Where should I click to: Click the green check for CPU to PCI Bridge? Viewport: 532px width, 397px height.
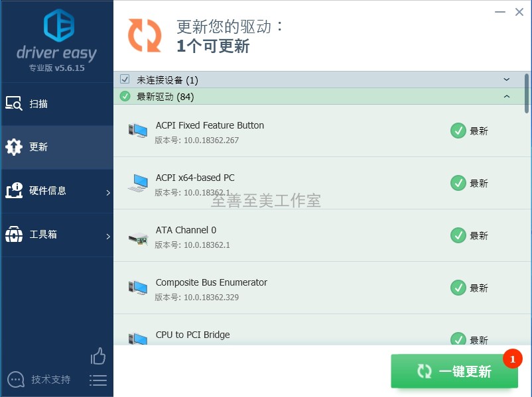458,339
